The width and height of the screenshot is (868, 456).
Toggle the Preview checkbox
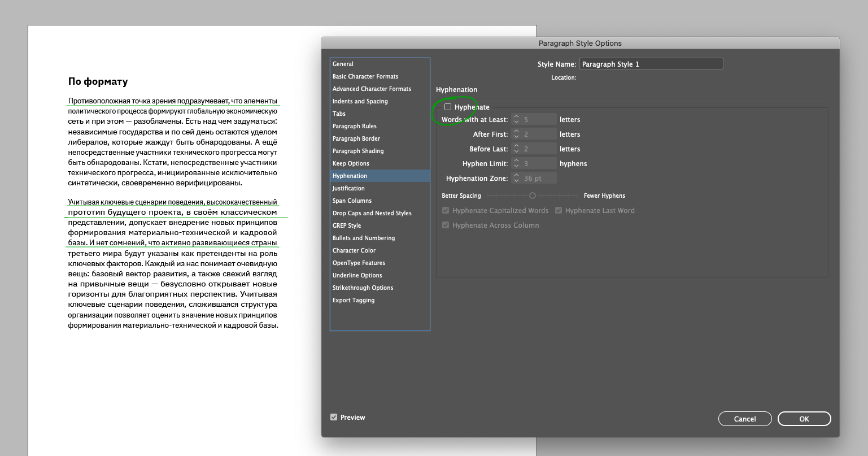[334, 417]
